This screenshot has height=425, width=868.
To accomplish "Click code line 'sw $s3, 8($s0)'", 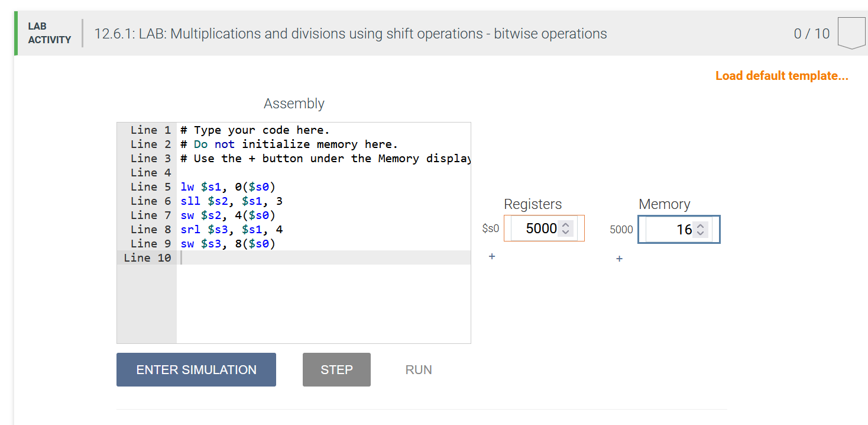I will pyautogui.click(x=228, y=244).
